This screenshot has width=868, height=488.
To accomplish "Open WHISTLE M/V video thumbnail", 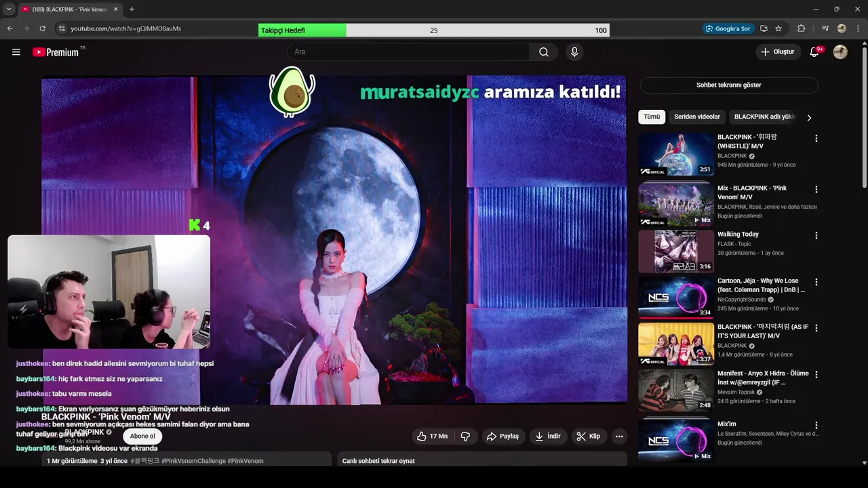I will point(676,155).
